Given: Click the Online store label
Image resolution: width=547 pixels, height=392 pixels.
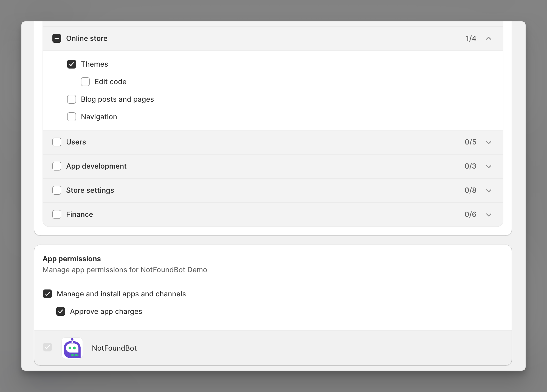Looking at the screenshot, I should coord(87,38).
